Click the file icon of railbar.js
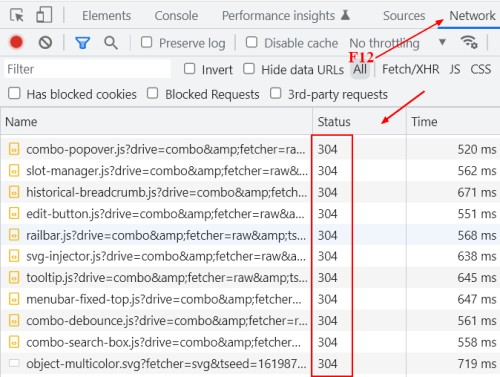Image resolution: width=500 pixels, height=377 pixels. pyautogui.click(x=14, y=235)
